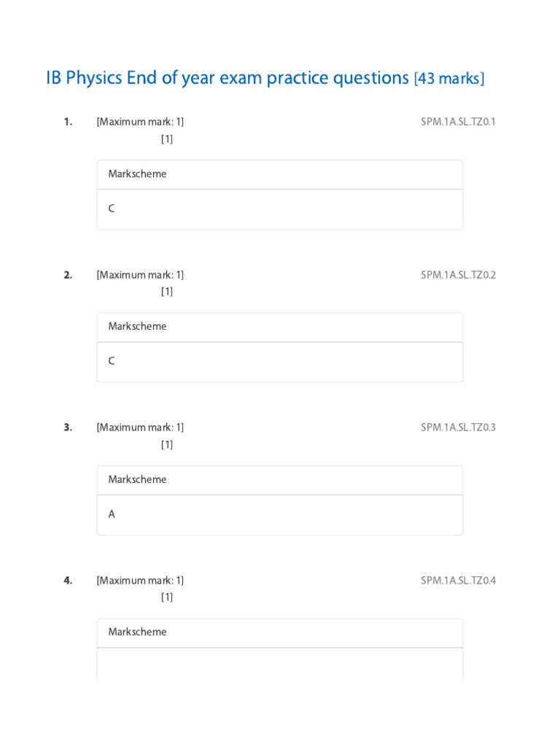Select question number 3
Viewport: 560px width, 747px height.
click(68, 427)
